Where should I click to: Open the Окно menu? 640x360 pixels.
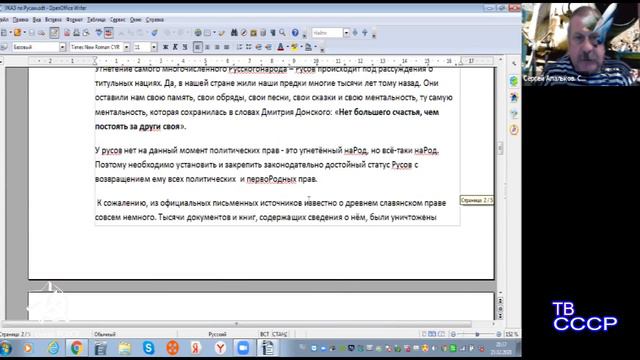coord(136,20)
